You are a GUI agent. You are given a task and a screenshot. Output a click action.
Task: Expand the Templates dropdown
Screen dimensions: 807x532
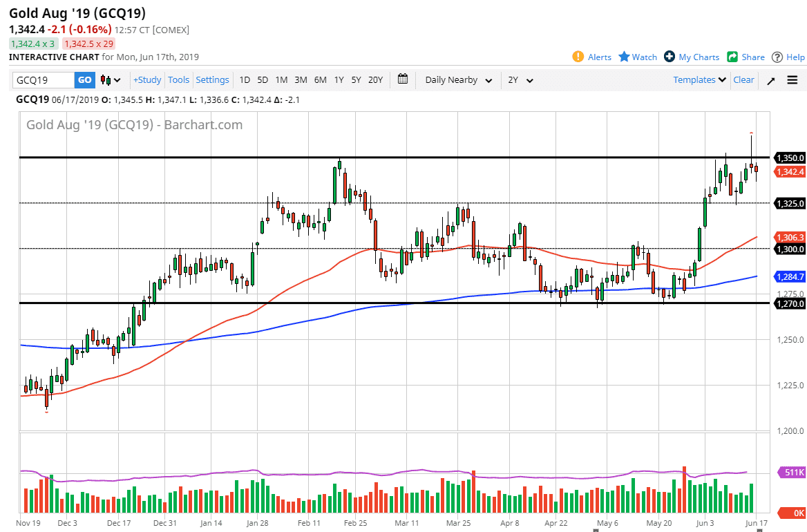700,79
